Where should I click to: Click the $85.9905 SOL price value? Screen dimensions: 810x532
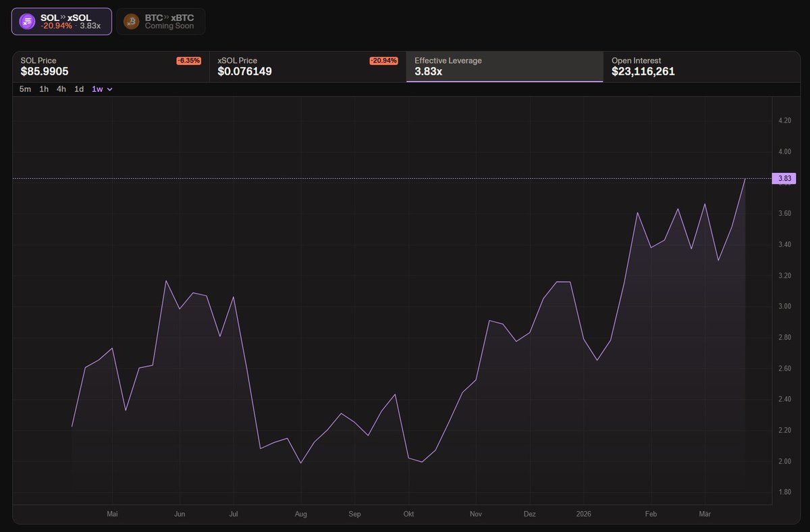45,71
